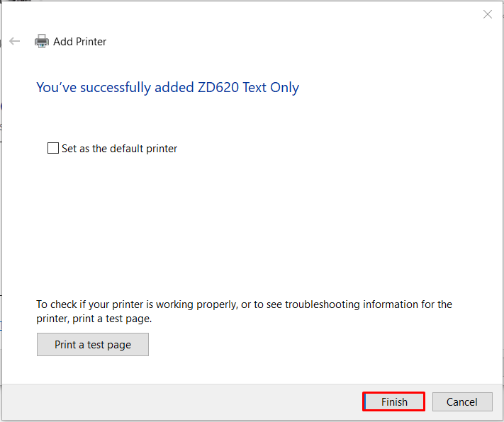Click the gray footer bar left of Finish

[177, 401]
